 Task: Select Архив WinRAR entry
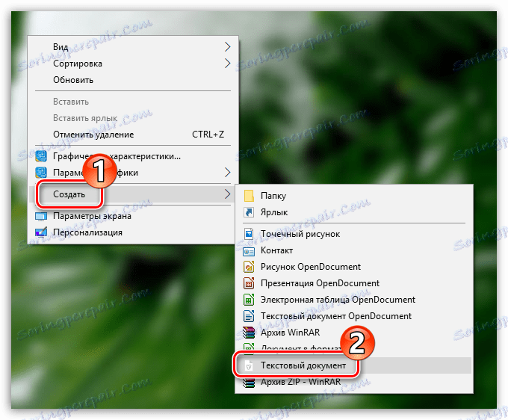354,333
